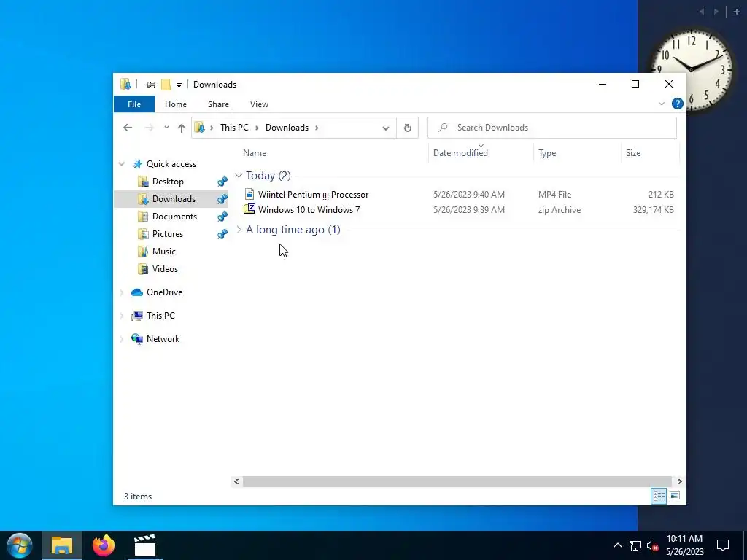Switch to the Share ribbon tab

point(218,104)
